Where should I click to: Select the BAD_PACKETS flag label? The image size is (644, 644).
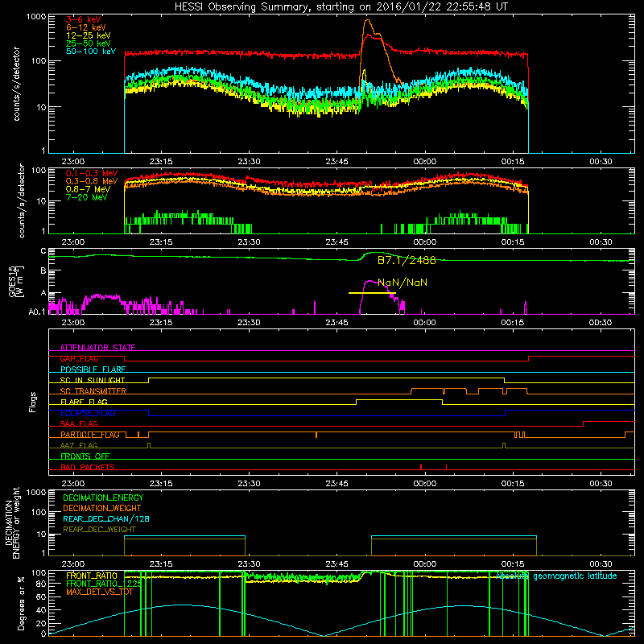88,468
